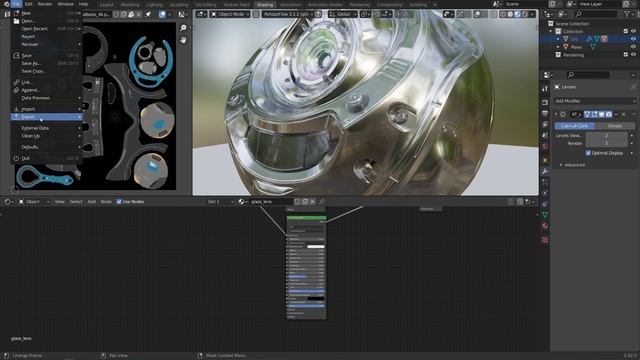Open the Object Data green triangle tab
Screen dimensions: 640x360
(545, 215)
